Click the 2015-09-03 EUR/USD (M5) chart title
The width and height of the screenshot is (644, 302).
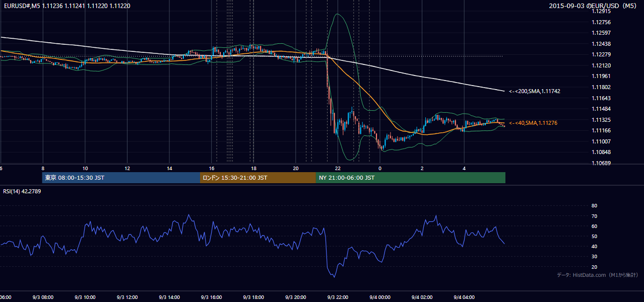[593, 6]
